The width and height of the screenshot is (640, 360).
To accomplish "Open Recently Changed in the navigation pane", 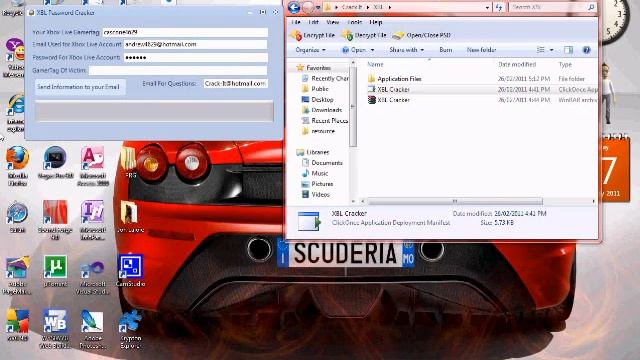I will (325, 78).
